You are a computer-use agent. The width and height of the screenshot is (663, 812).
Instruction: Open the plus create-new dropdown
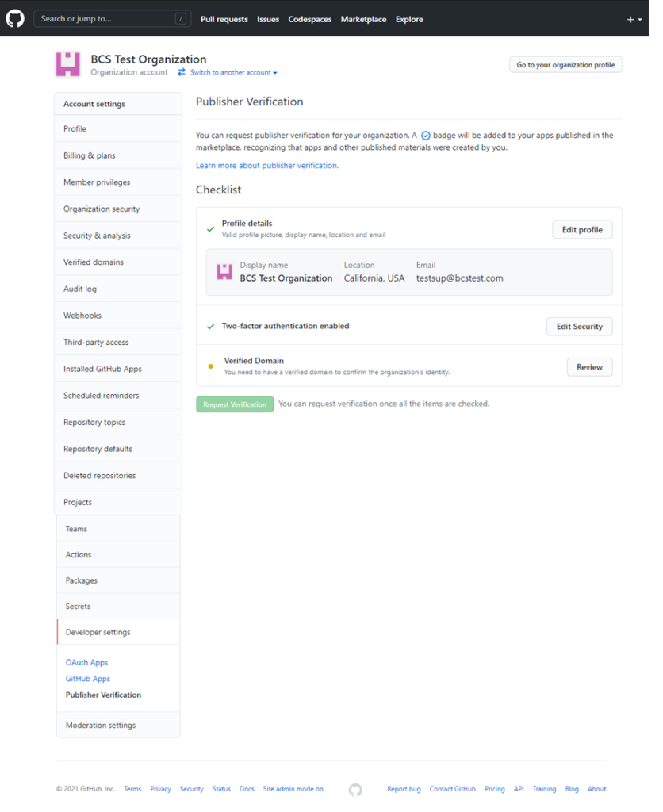[x=634, y=19]
